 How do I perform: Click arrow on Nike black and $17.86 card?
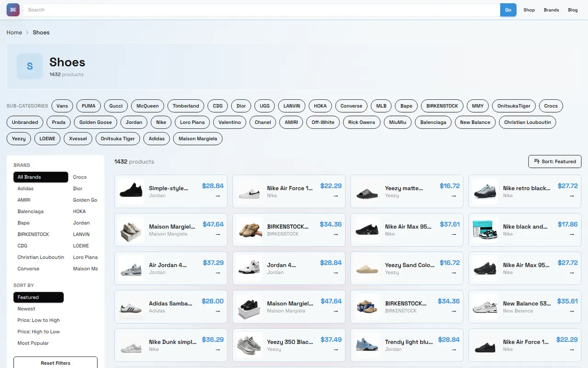point(572,234)
